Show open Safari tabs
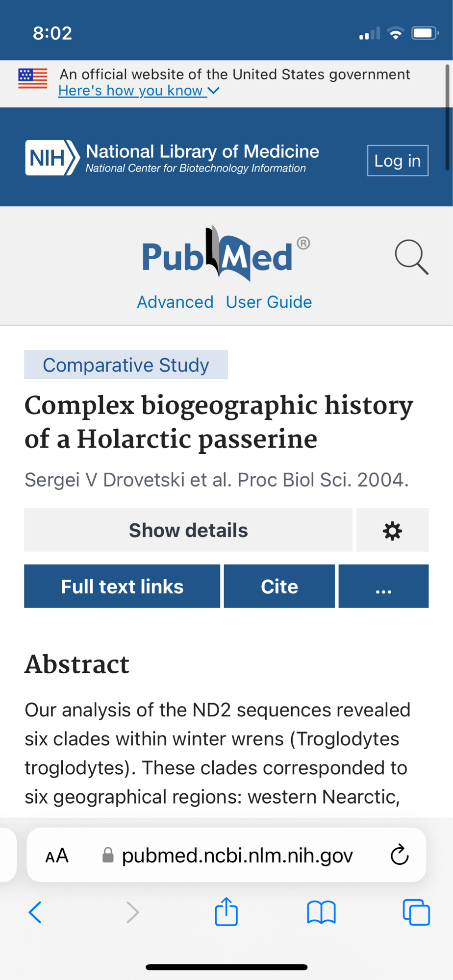The image size is (453, 980). pyautogui.click(x=416, y=912)
